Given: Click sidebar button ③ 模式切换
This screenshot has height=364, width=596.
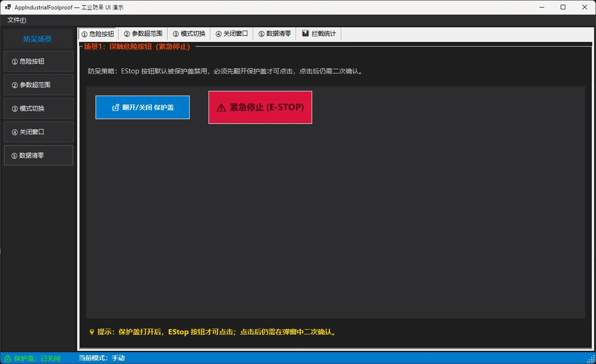Looking at the screenshot, I should 39,108.
